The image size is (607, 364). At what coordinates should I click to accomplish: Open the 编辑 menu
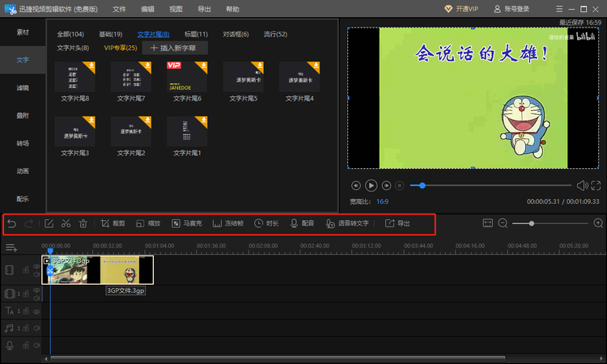[147, 9]
